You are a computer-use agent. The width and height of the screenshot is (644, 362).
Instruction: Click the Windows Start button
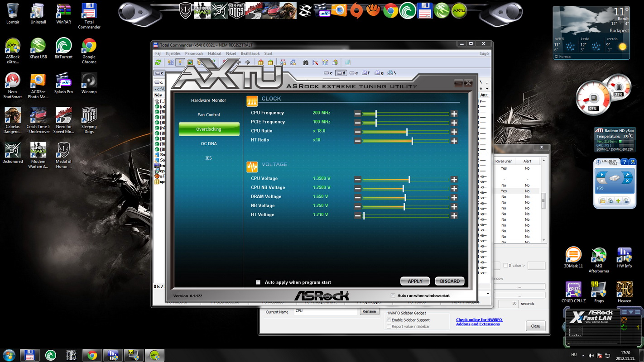9,355
